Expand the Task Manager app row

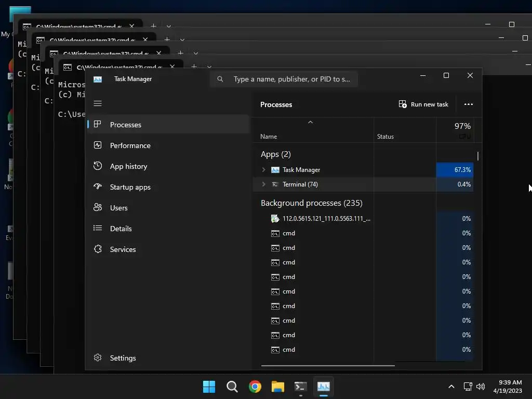[263, 169]
